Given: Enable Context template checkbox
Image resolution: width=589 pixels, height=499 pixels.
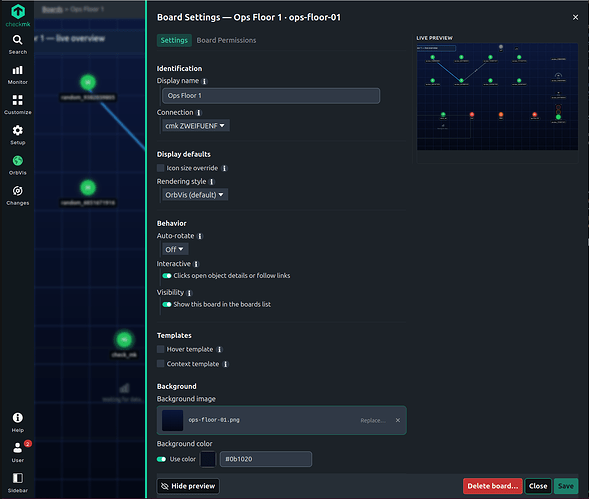Looking at the screenshot, I should [160, 364].
